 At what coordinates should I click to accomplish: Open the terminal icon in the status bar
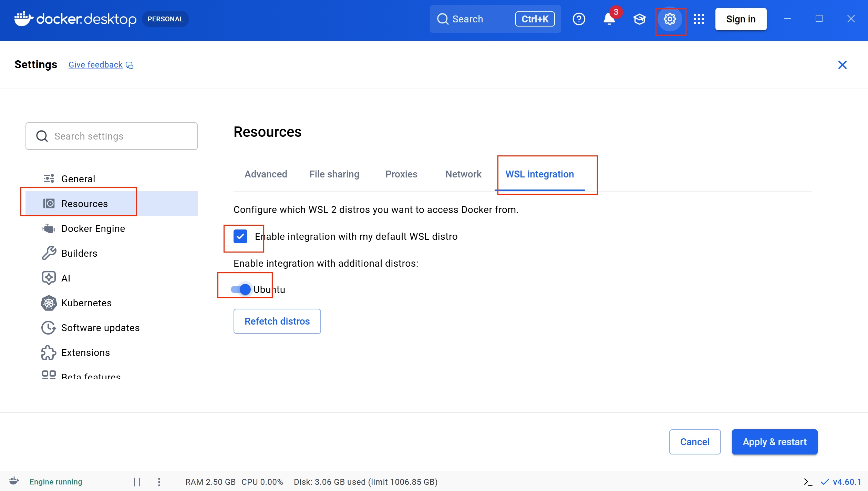808,482
